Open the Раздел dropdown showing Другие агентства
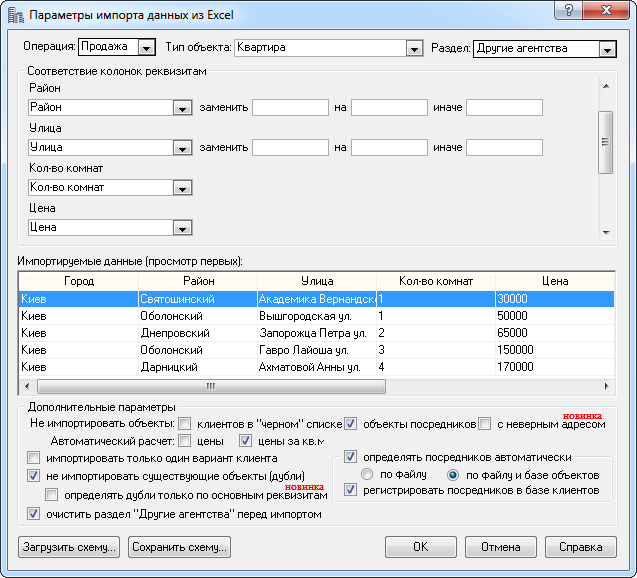This screenshot has width=637, height=578. [607, 47]
